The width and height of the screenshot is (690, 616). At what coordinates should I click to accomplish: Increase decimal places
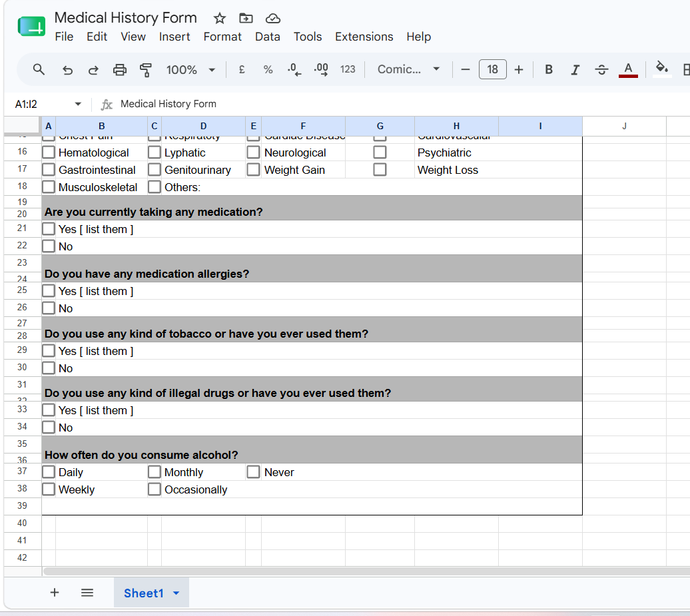point(321,69)
